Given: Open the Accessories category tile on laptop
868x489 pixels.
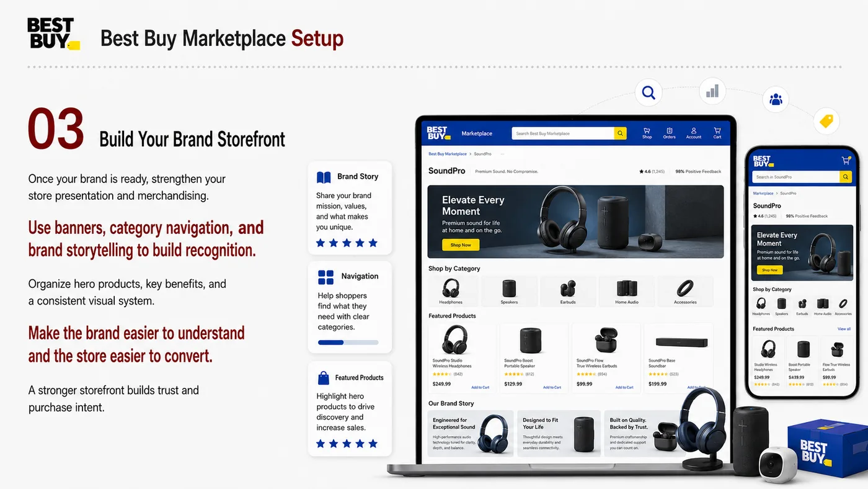Looking at the screenshot, I should point(685,291).
